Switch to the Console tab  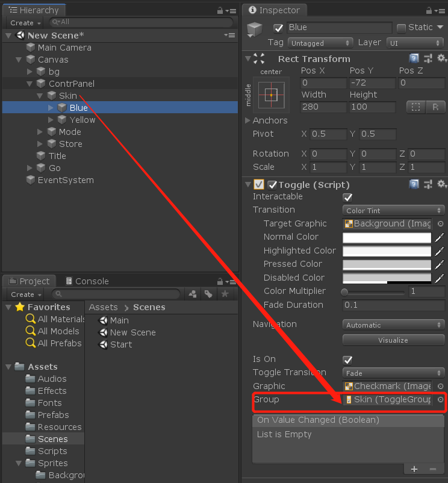click(87, 281)
